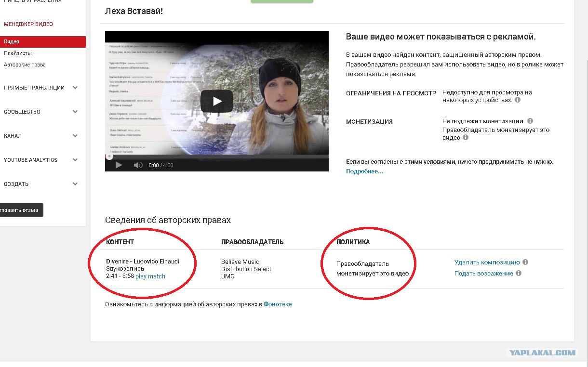Open the info icon after 'монетизирует это видео'
Image resolution: width=588 pixels, height=367 pixels.
[466, 137]
